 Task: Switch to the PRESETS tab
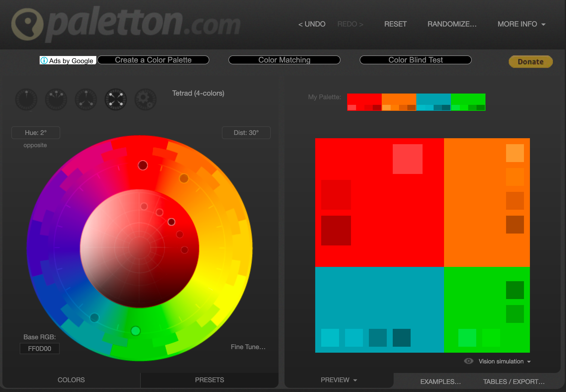[209, 380]
